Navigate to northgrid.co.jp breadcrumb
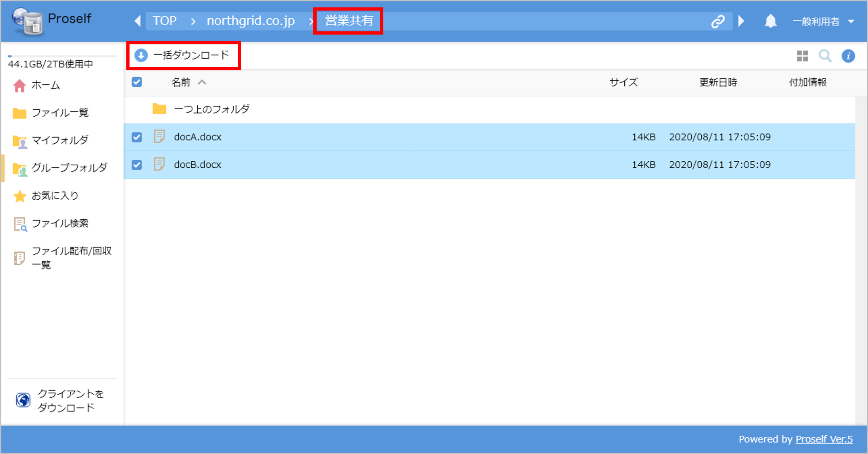 pos(251,21)
